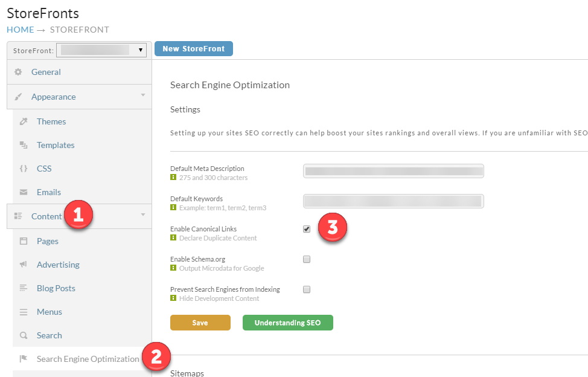Click the New StoreFront button
Screen dimensions: 588x377
(194, 49)
